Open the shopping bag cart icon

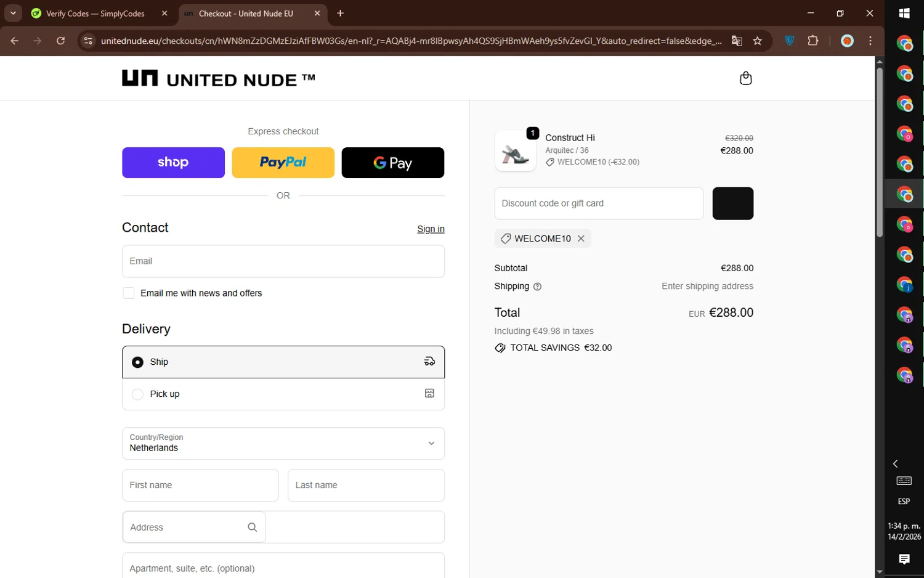(x=745, y=78)
